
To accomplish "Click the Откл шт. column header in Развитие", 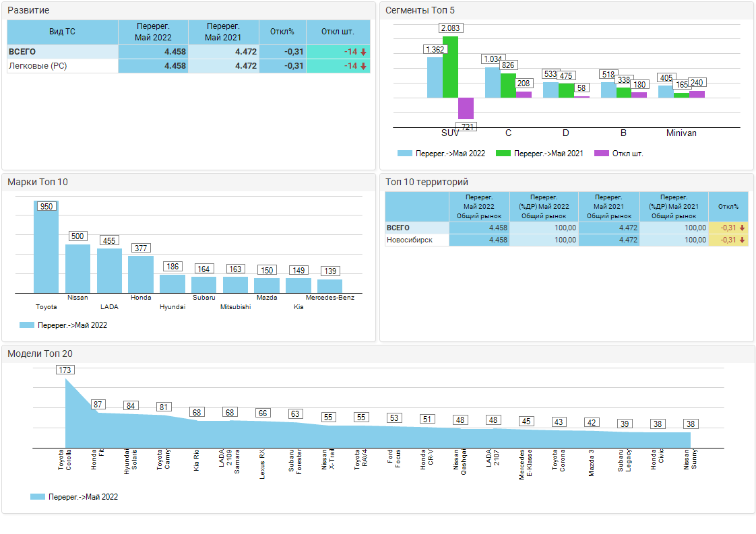I will tap(338, 32).
